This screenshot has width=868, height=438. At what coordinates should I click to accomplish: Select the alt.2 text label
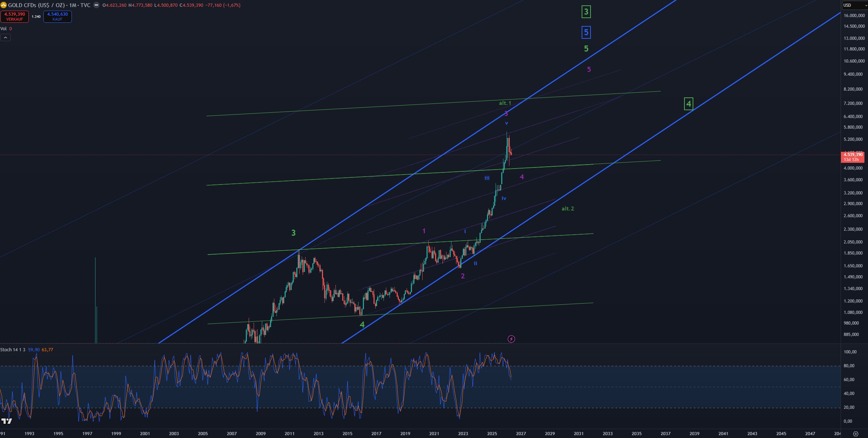pos(568,209)
